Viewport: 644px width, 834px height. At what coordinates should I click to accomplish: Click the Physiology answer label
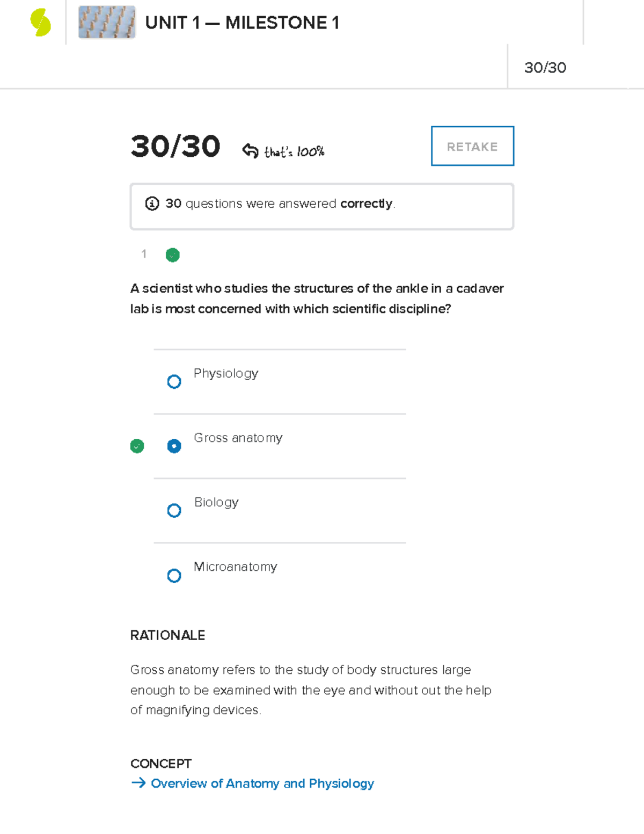click(226, 374)
